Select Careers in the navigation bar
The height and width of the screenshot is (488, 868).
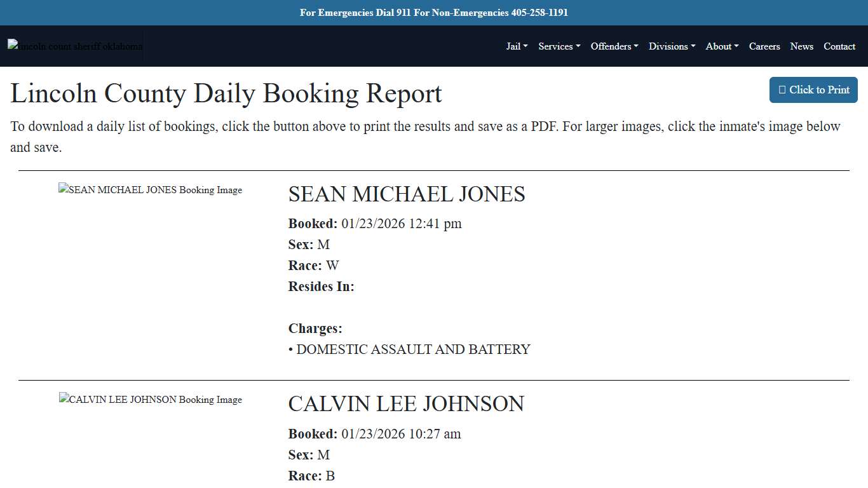pos(764,46)
